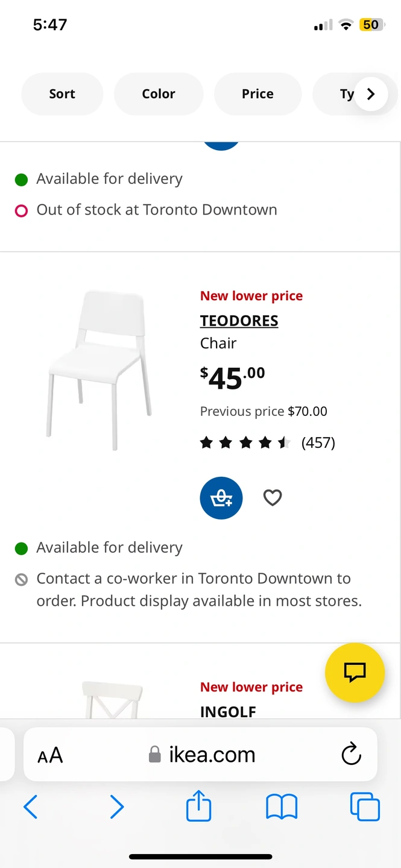Open the Sort filter
Image resolution: width=401 pixels, height=868 pixels.
coord(62,94)
